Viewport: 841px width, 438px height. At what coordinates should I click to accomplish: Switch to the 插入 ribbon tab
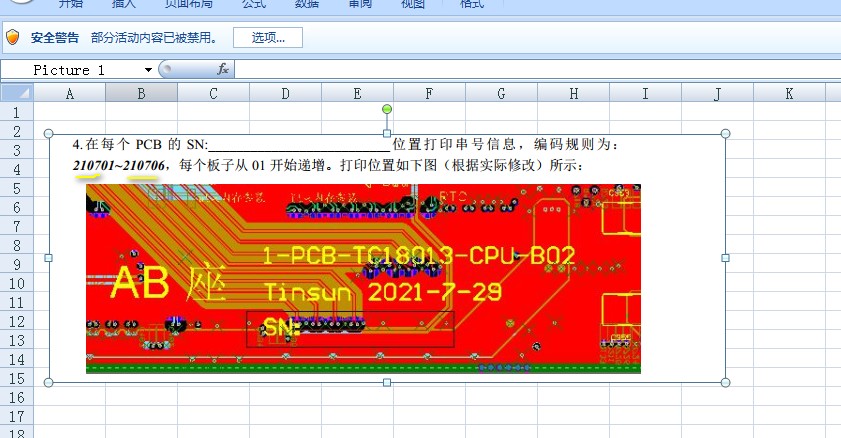point(124,3)
